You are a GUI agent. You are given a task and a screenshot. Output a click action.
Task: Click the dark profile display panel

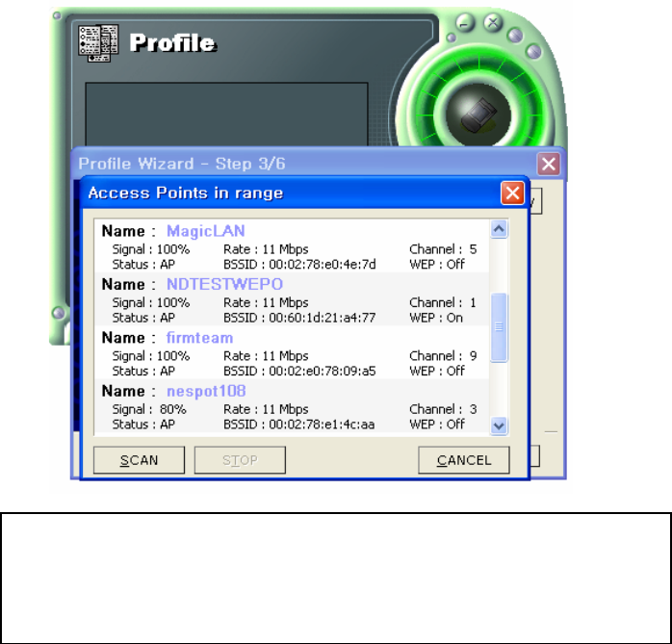tap(226, 115)
